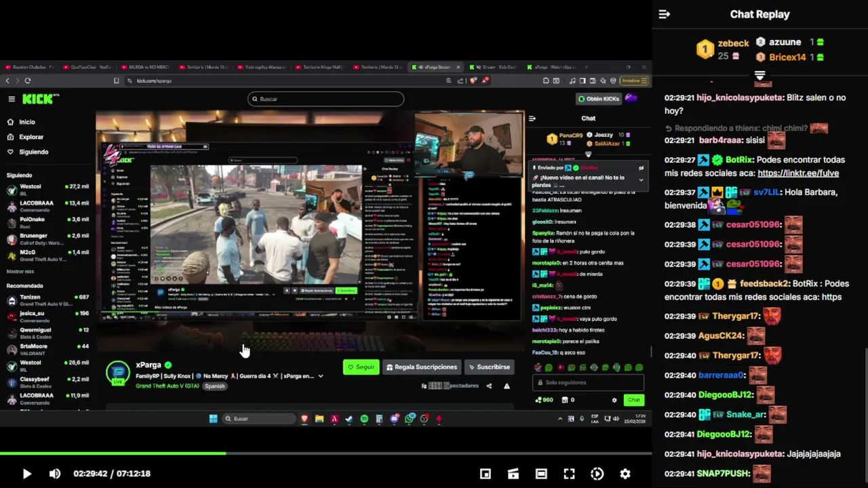868x488 pixels.
Task: Open recommended channel Tanizen
Action: (x=47, y=300)
